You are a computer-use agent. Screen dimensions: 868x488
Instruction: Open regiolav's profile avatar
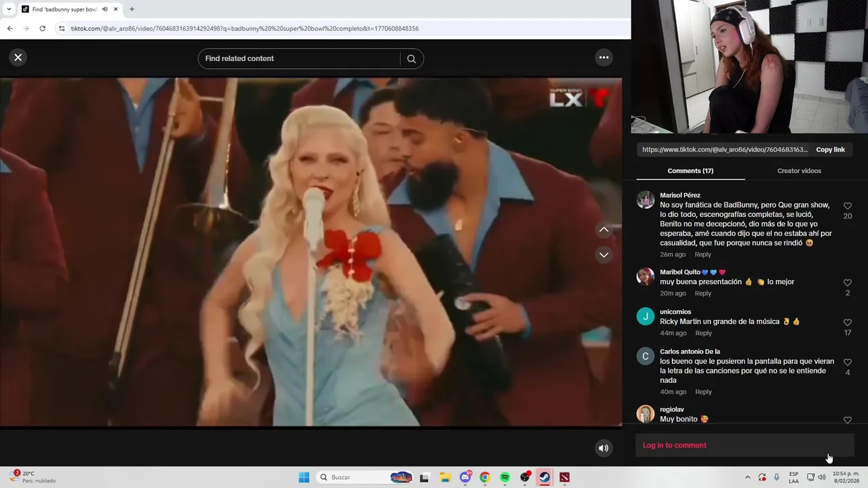(x=646, y=414)
